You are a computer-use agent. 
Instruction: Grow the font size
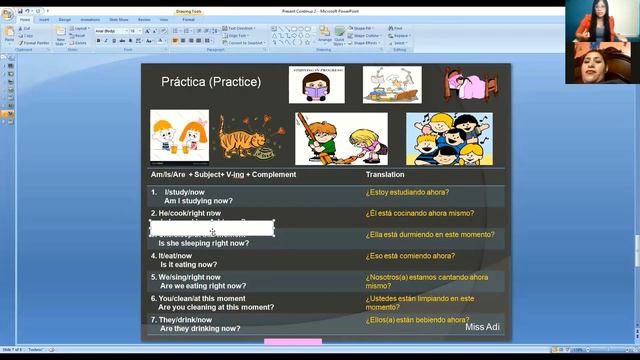point(147,31)
